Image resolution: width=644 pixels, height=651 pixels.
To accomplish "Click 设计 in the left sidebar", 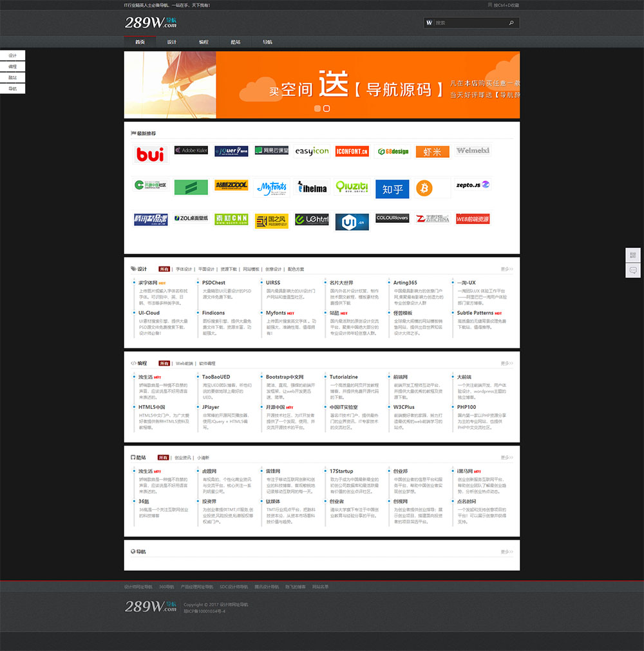I will [13, 56].
